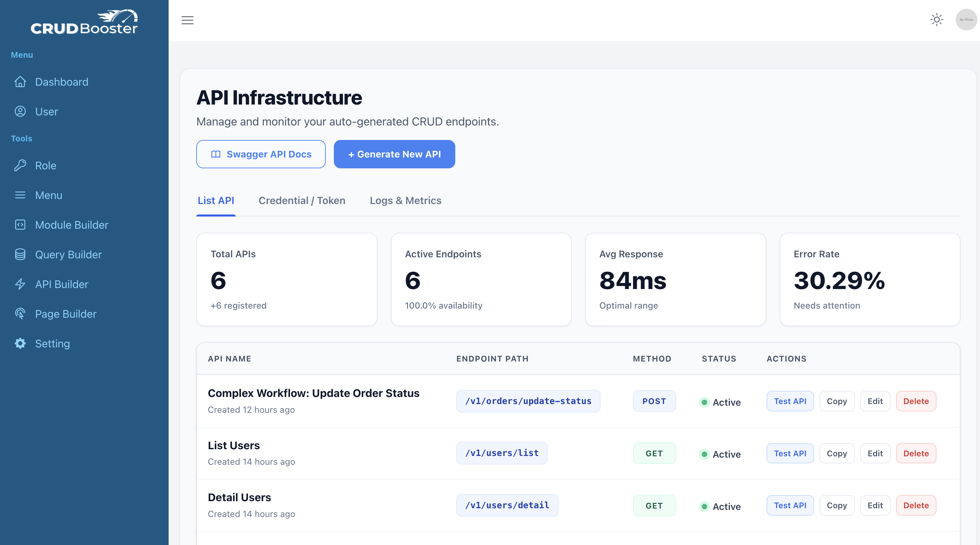
Task: Launch the Page Builder tool
Action: [x=20, y=314]
